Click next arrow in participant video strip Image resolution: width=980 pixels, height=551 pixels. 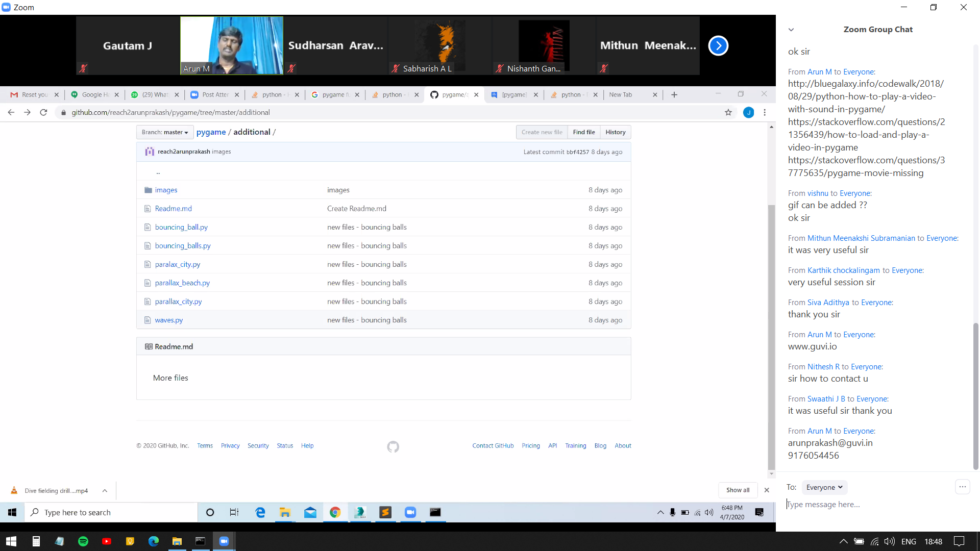coord(718,46)
